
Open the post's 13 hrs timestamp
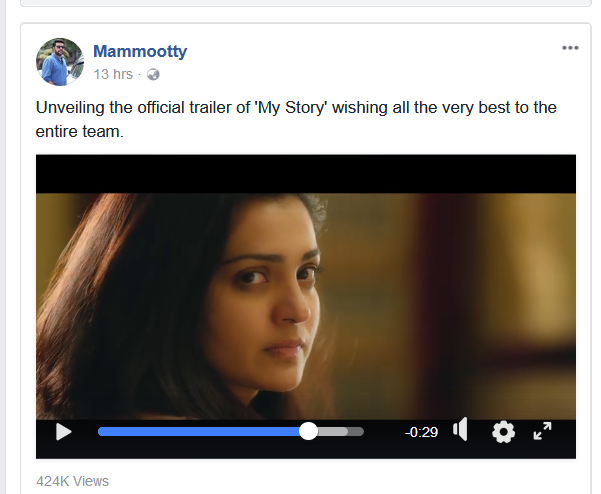point(113,74)
